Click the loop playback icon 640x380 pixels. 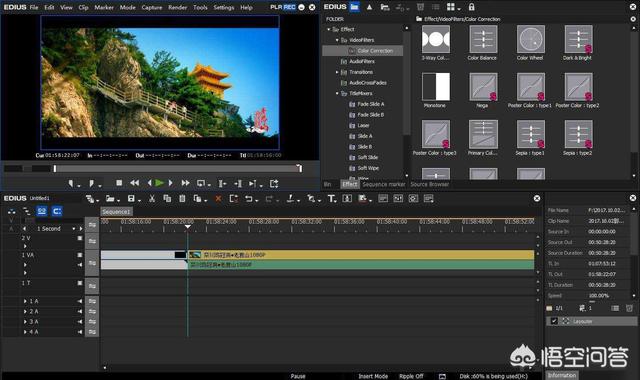pos(201,184)
